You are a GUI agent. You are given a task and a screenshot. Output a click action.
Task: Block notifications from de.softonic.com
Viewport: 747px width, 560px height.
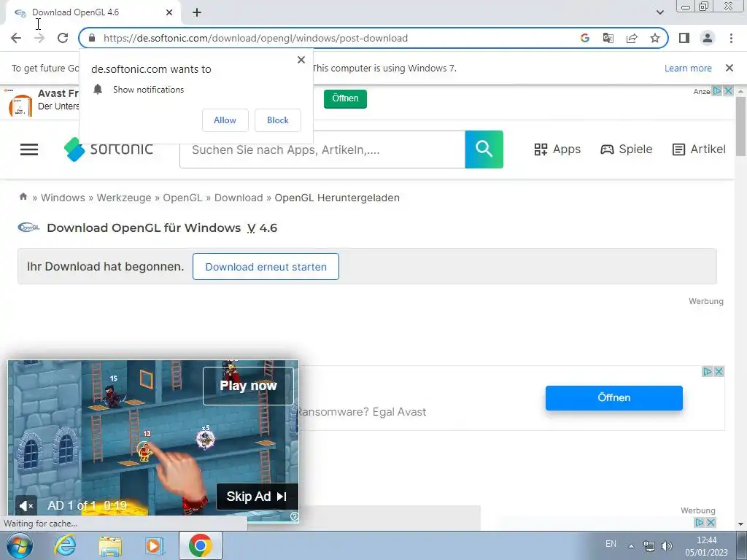[x=278, y=120]
